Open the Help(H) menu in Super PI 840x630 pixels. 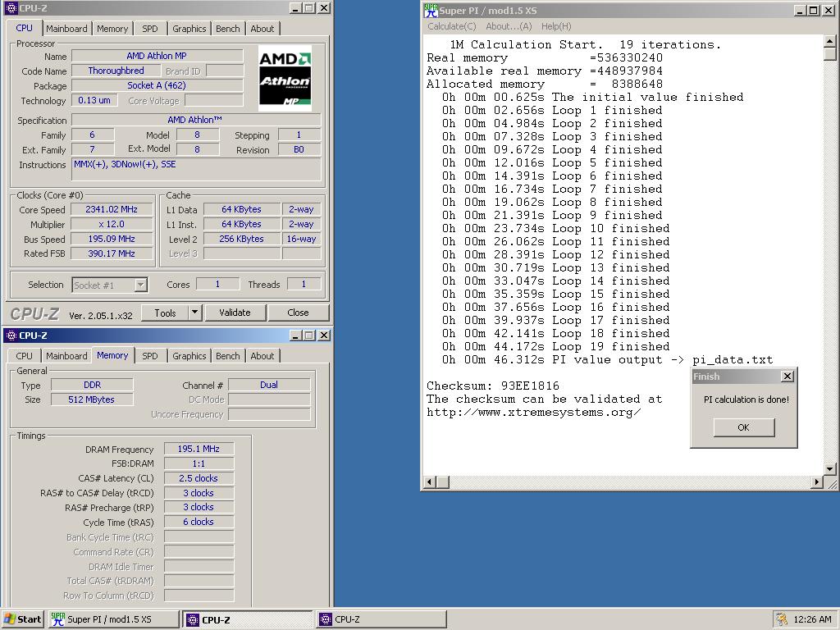click(556, 26)
